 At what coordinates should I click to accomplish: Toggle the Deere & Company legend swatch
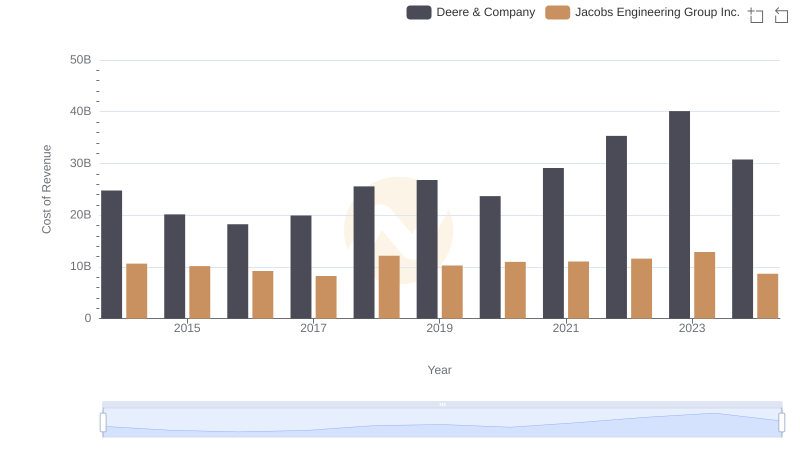(x=419, y=12)
